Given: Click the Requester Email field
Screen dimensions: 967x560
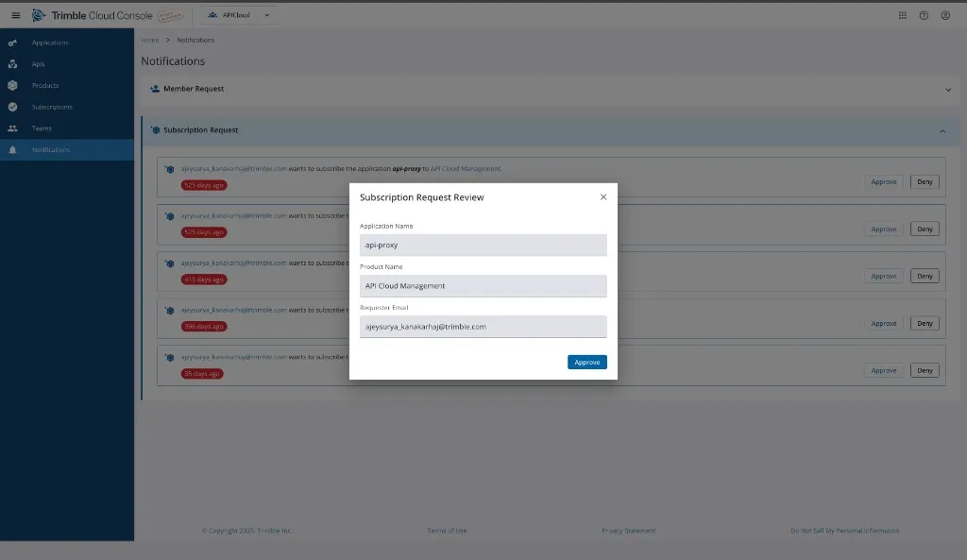Looking at the screenshot, I should pos(483,326).
